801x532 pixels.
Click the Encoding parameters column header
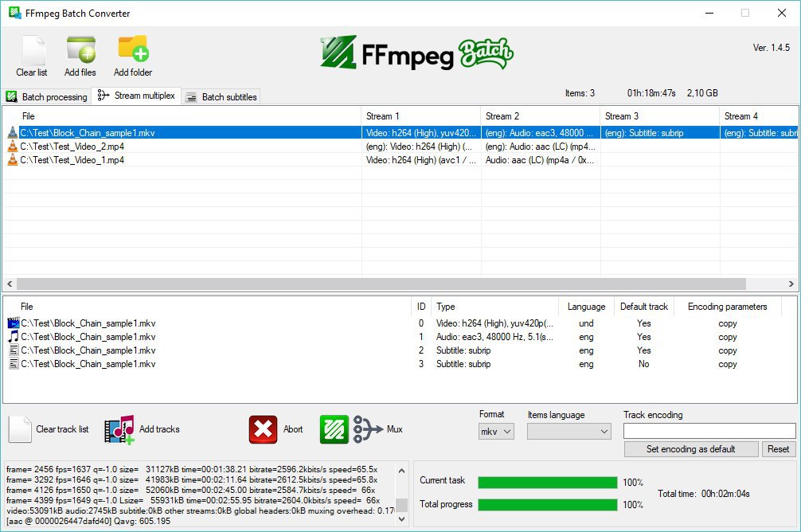(728, 307)
